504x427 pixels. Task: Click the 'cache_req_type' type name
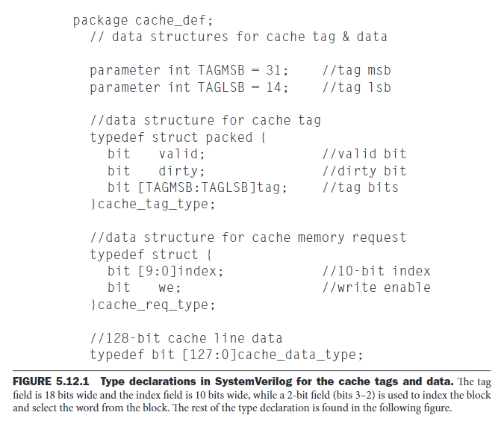152,305
